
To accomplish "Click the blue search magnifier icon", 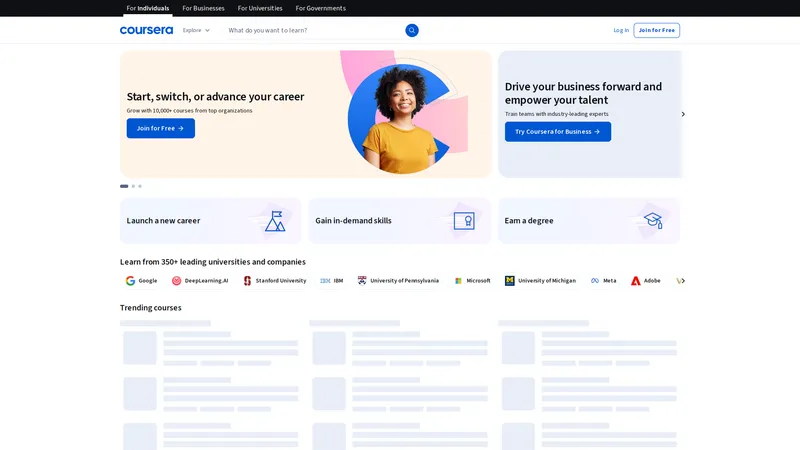I will coord(412,30).
